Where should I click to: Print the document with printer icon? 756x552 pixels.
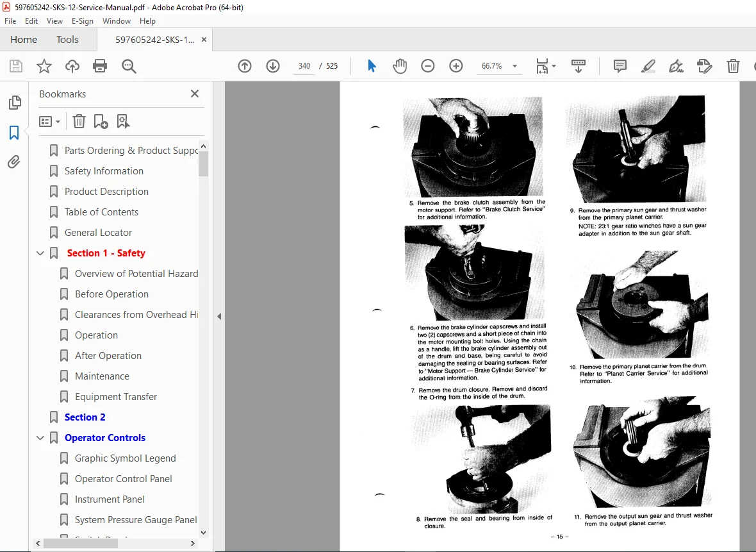100,66
